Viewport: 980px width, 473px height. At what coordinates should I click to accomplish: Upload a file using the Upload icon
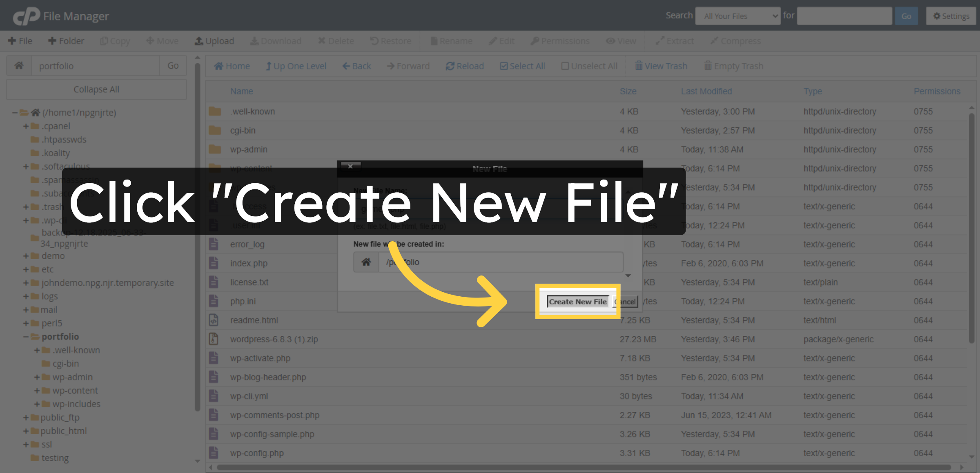214,41
